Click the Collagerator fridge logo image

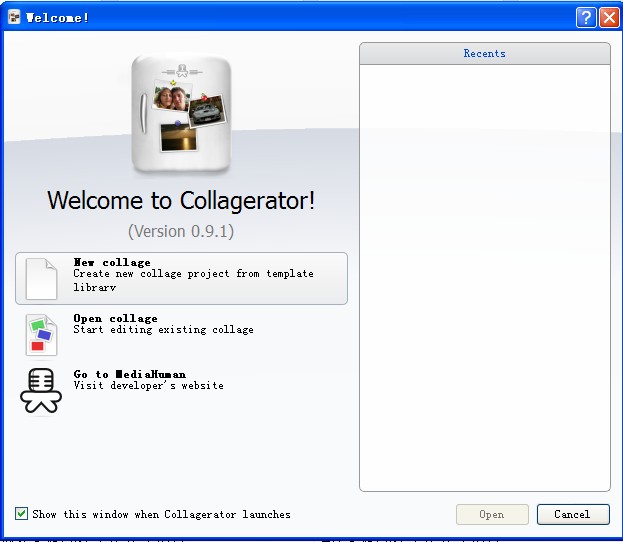[181, 114]
